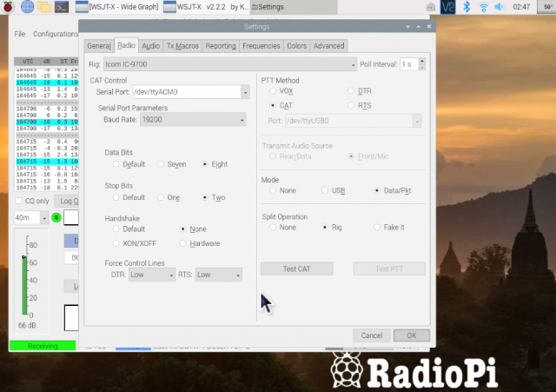Image resolution: width=556 pixels, height=392 pixels.
Task: Switch to WSJT-X v2.2.2 taskbar window
Action: (x=205, y=7)
